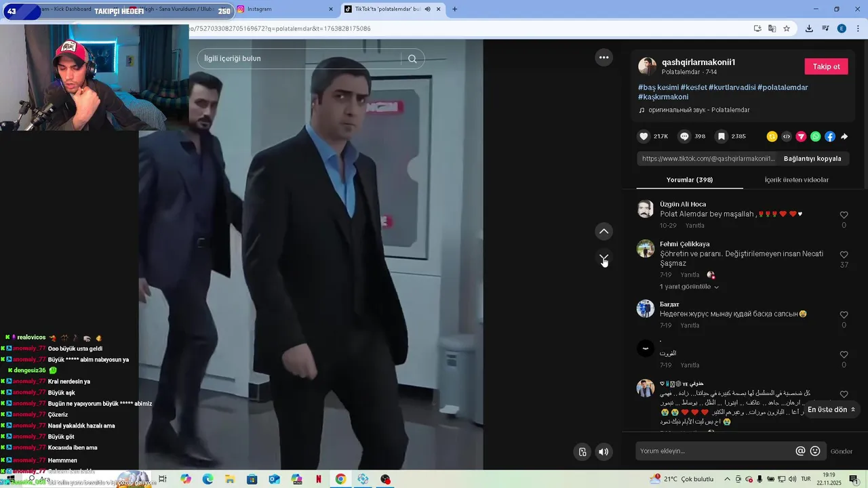Image resolution: width=868 pixels, height=488 pixels.
Task: Reply to Üzgün Ali Hoca's comment
Action: (694, 226)
